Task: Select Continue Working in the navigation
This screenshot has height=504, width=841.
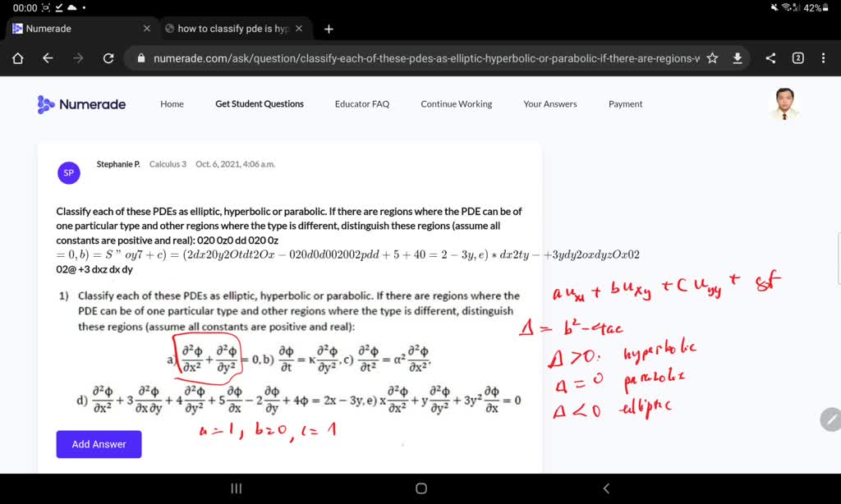Action: pos(455,103)
